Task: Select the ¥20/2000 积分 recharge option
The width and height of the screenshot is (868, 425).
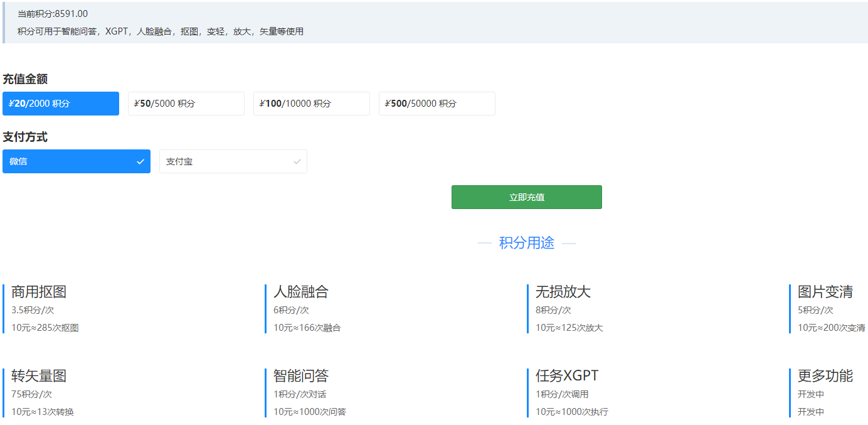Action: (x=60, y=104)
